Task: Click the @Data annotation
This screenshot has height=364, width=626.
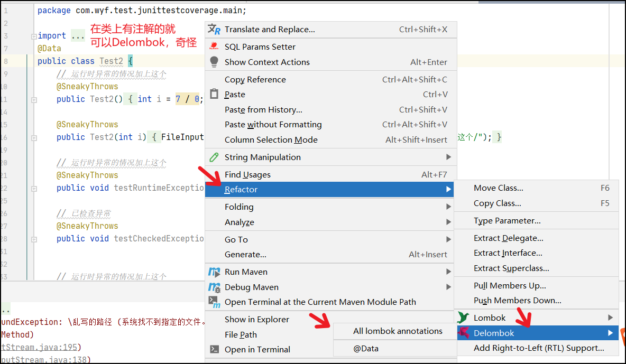Action: 49,48
